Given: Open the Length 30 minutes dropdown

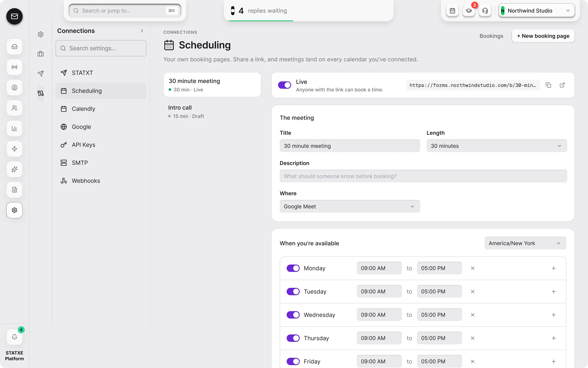Looking at the screenshot, I should [497, 146].
